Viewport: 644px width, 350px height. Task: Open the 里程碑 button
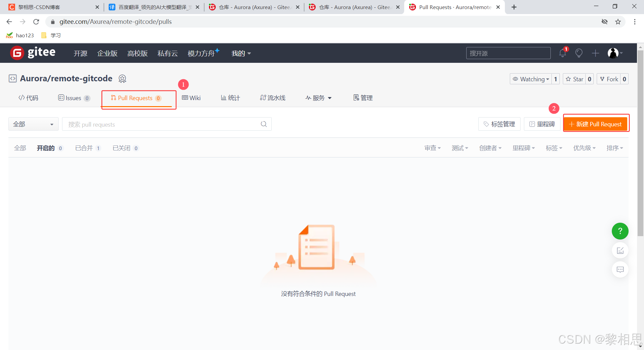tap(542, 124)
